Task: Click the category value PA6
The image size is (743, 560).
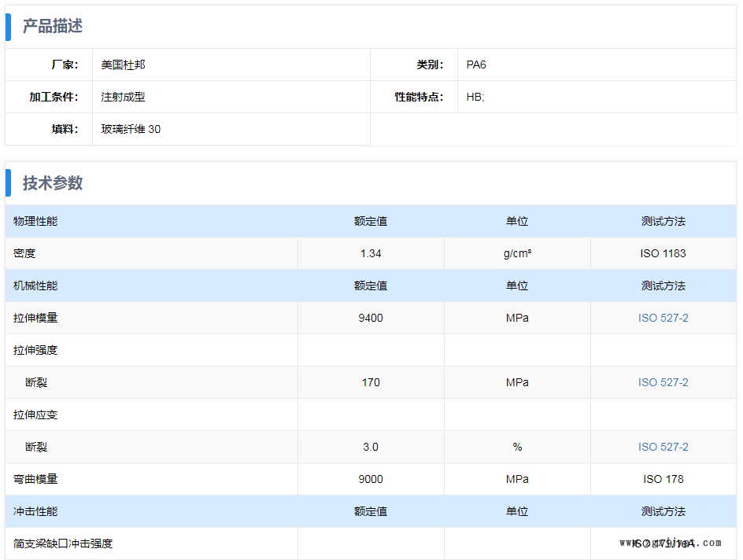Action: pyautogui.click(x=476, y=64)
